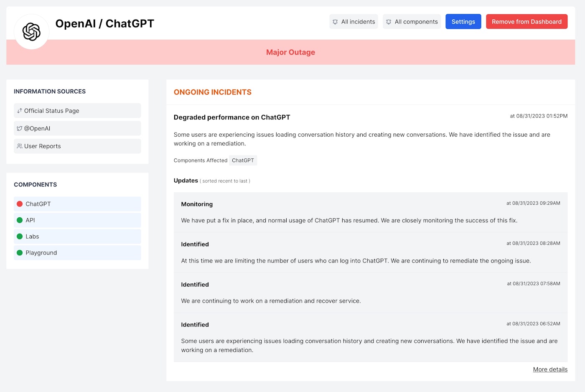Image resolution: width=585 pixels, height=392 pixels.
Task: Click the bell icon in All components
Action: click(x=389, y=22)
